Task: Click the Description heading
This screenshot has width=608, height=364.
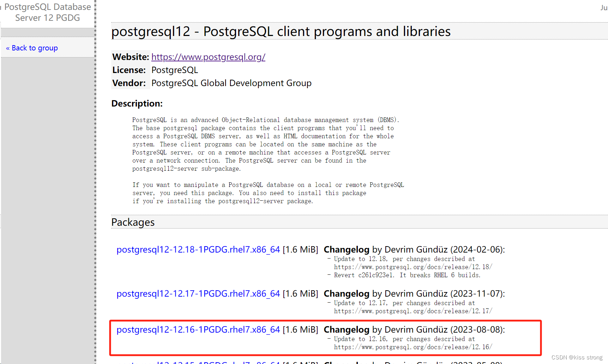Action: point(137,103)
